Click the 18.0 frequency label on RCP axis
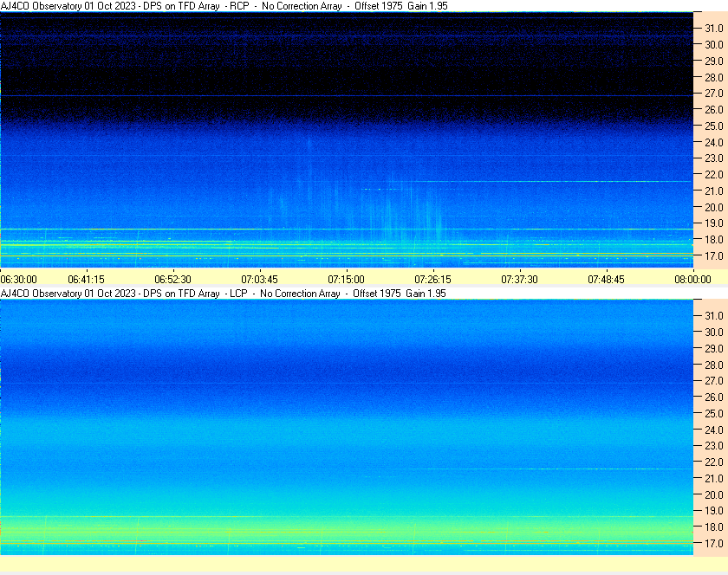This screenshot has width=728, height=575. tap(714, 240)
